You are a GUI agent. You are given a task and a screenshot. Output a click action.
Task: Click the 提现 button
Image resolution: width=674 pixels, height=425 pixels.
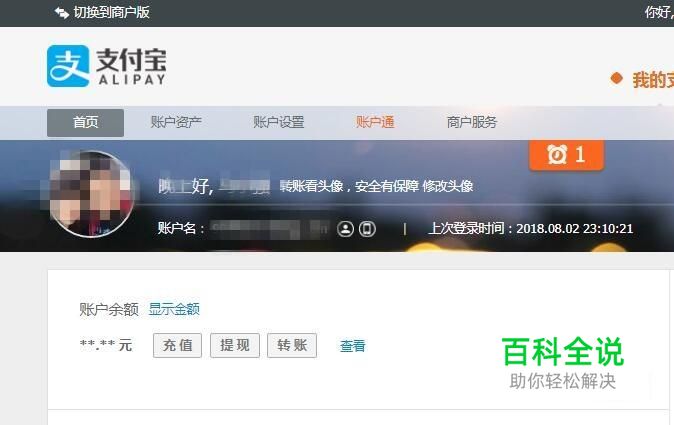pyautogui.click(x=235, y=345)
